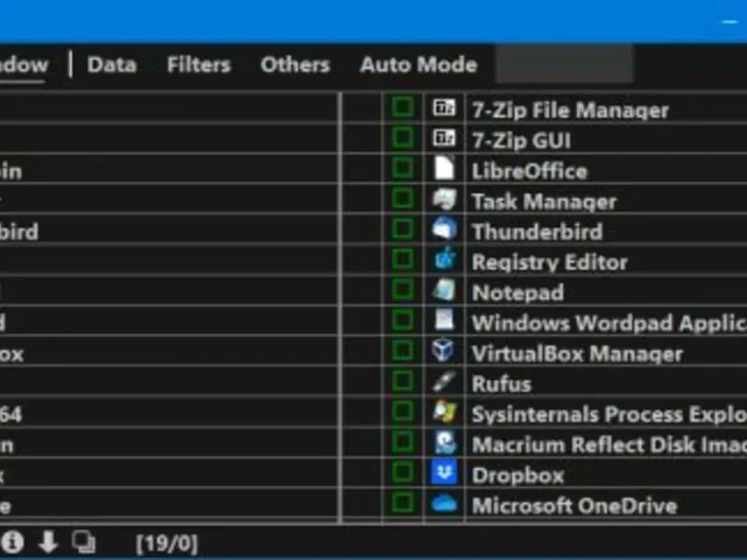Viewport: 747px width, 560px height.
Task: Toggle the Thunderbird checkbox
Action: coord(402,229)
